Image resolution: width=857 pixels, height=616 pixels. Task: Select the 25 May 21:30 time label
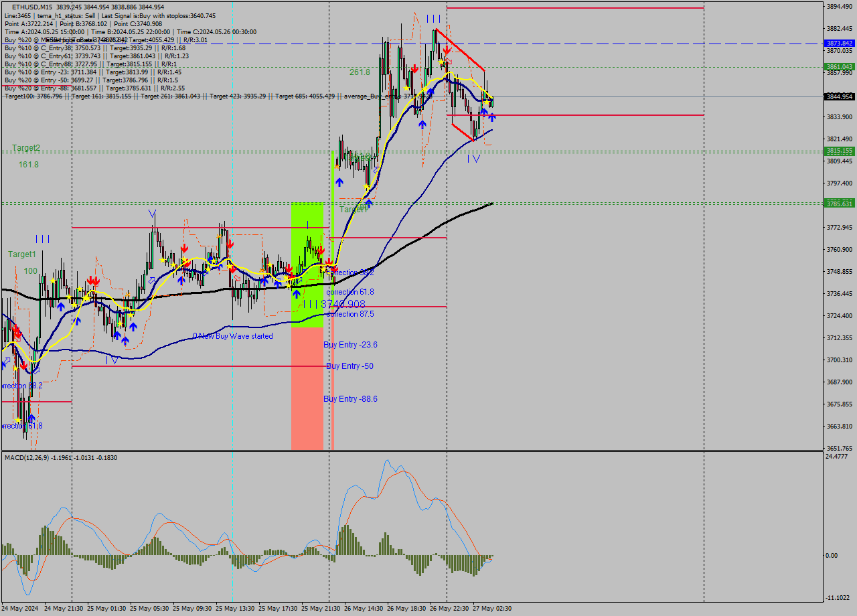[x=321, y=609]
